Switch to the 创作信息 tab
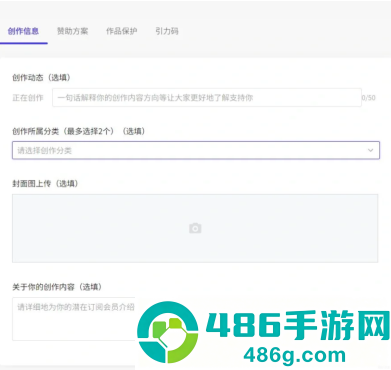 point(23,31)
